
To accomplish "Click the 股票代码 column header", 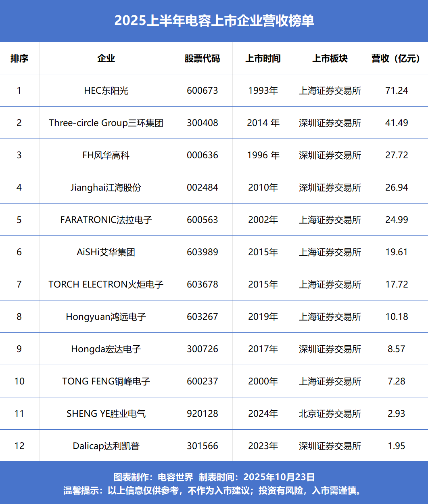I will tap(203, 59).
